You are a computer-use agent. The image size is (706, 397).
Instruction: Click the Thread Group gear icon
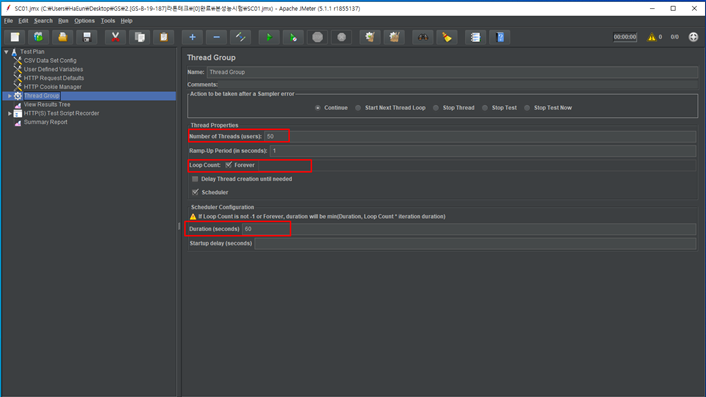click(x=18, y=96)
